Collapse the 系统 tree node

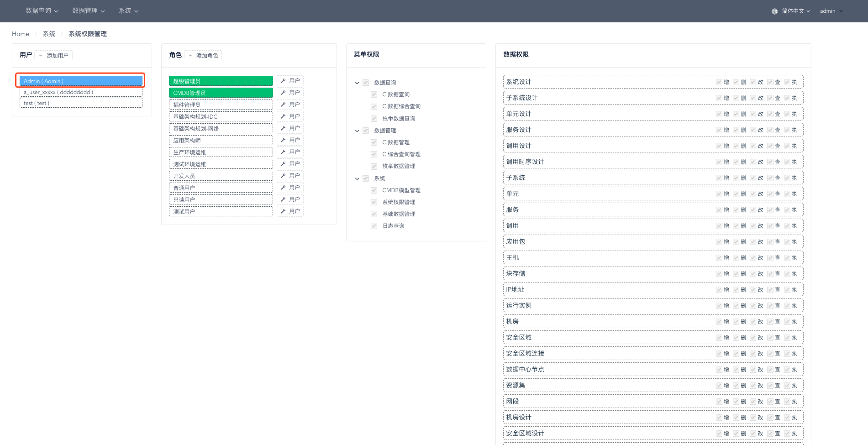coord(357,179)
